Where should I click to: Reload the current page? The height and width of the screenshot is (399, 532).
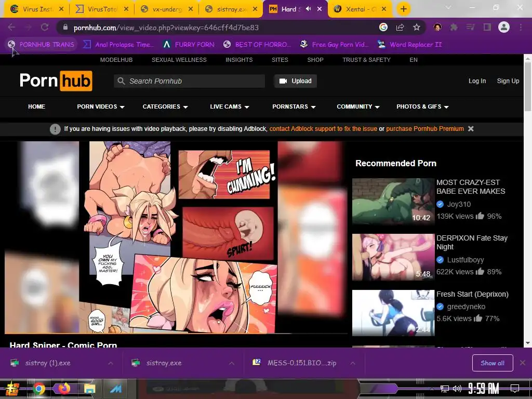45,27
